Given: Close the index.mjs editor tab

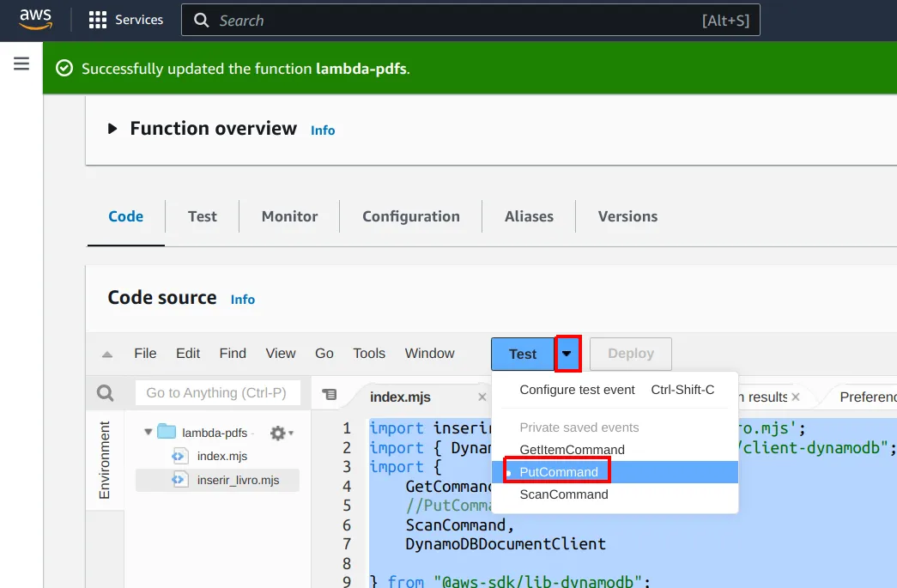Looking at the screenshot, I should pyautogui.click(x=482, y=397).
